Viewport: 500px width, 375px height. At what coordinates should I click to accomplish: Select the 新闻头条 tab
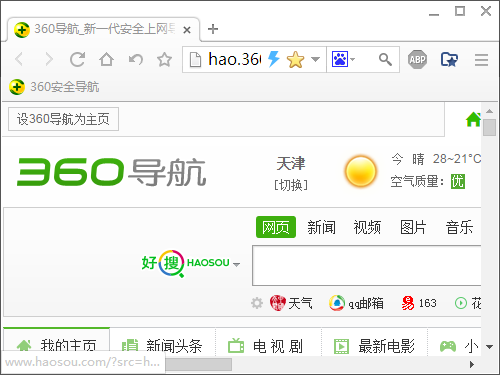[162, 343]
